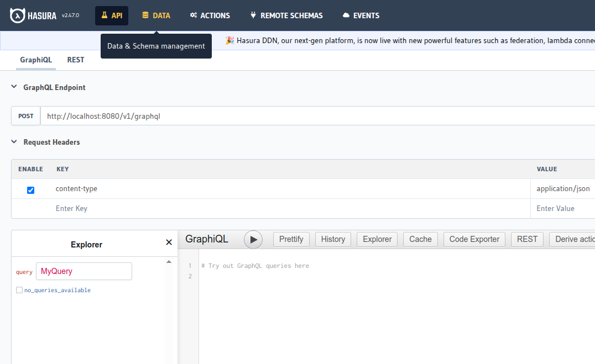The height and width of the screenshot is (364, 595).
Task: Toggle the content-type header checkbox
Action: tap(31, 190)
